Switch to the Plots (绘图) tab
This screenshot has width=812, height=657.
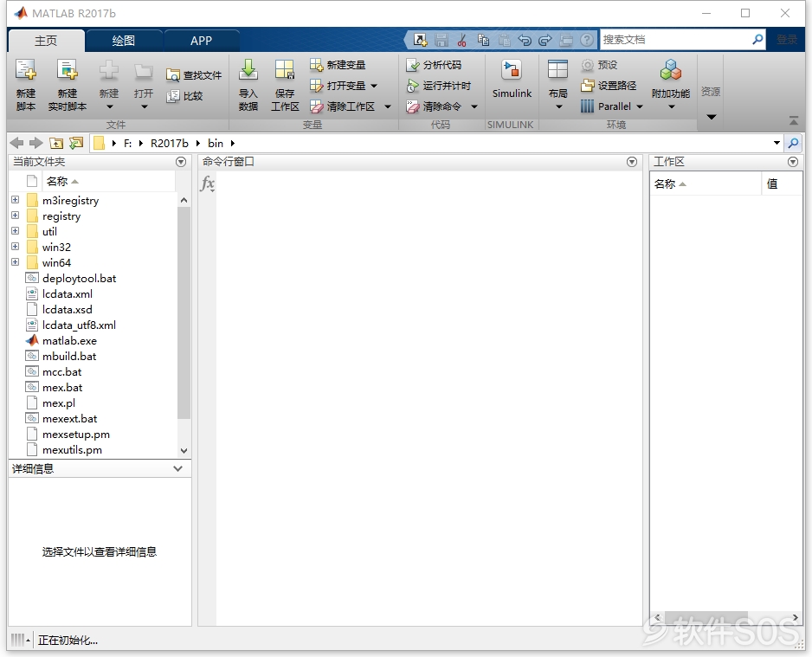(124, 41)
